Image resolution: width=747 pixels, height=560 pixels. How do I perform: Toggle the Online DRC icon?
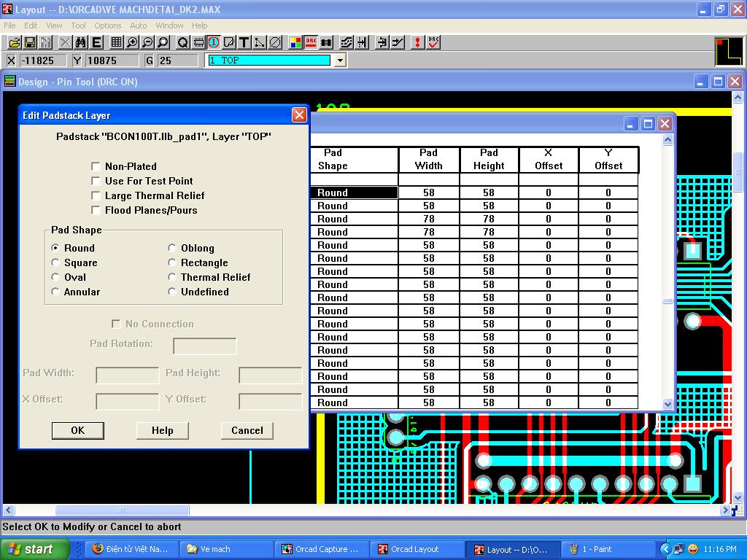pyautogui.click(x=311, y=43)
